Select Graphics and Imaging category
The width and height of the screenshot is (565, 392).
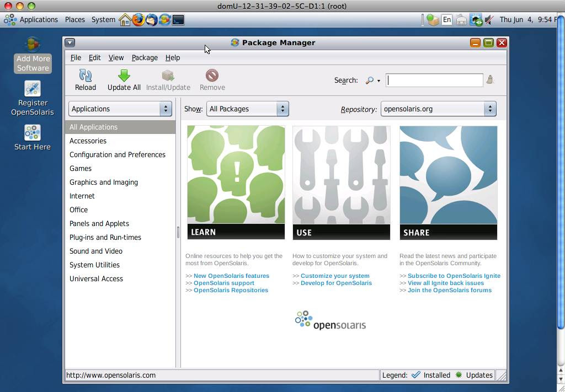[120, 182]
